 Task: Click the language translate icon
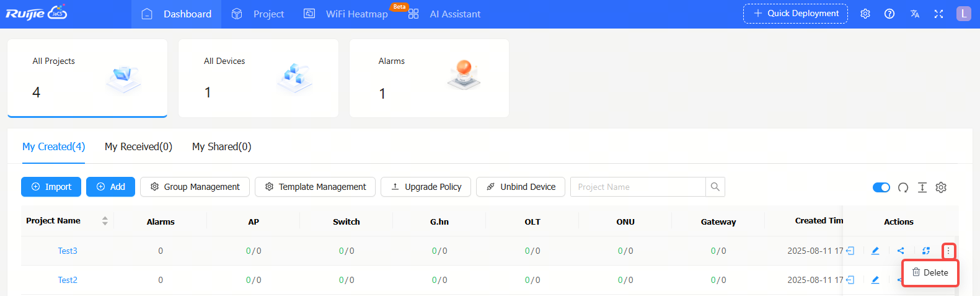(x=915, y=14)
